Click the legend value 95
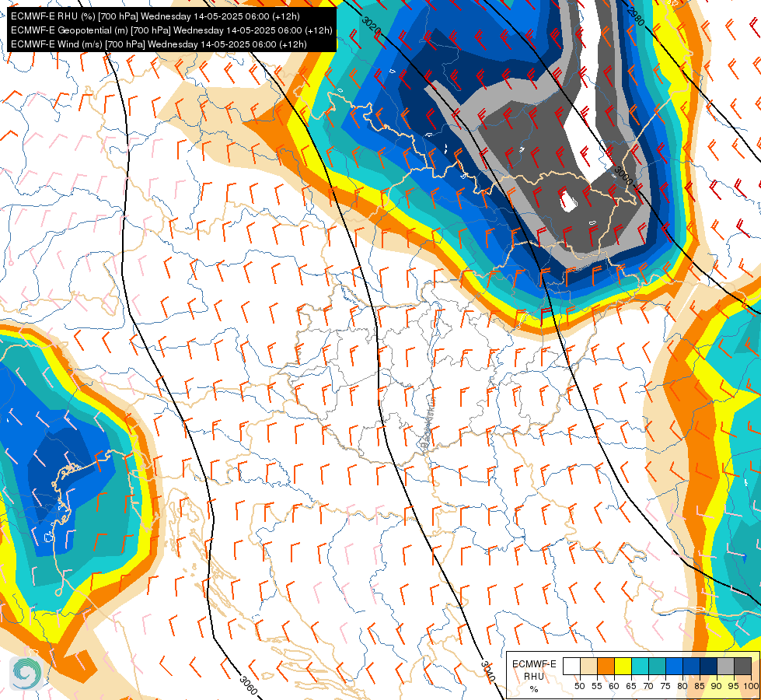Screen dimensions: 761x700 733,687
